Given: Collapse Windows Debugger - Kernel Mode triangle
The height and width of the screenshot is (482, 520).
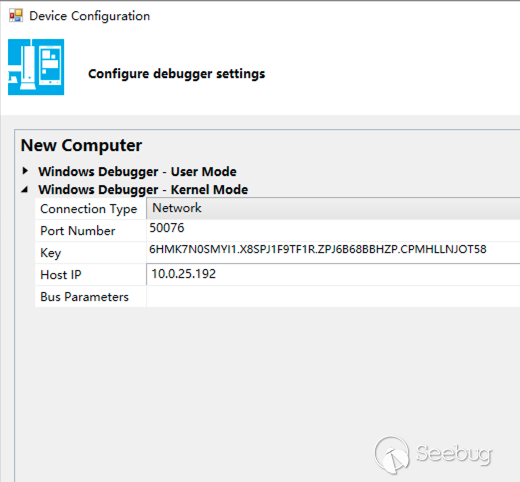Looking at the screenshot, I should 24,190.
